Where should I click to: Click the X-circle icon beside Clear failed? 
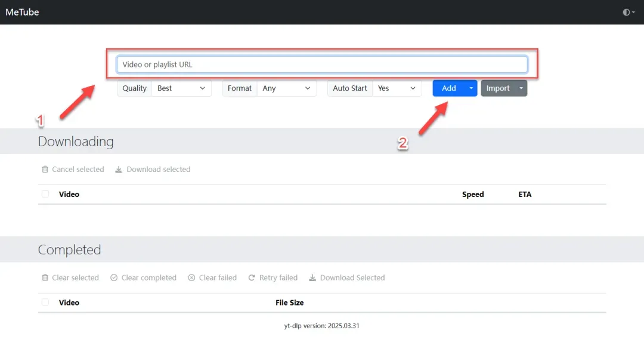191,278
